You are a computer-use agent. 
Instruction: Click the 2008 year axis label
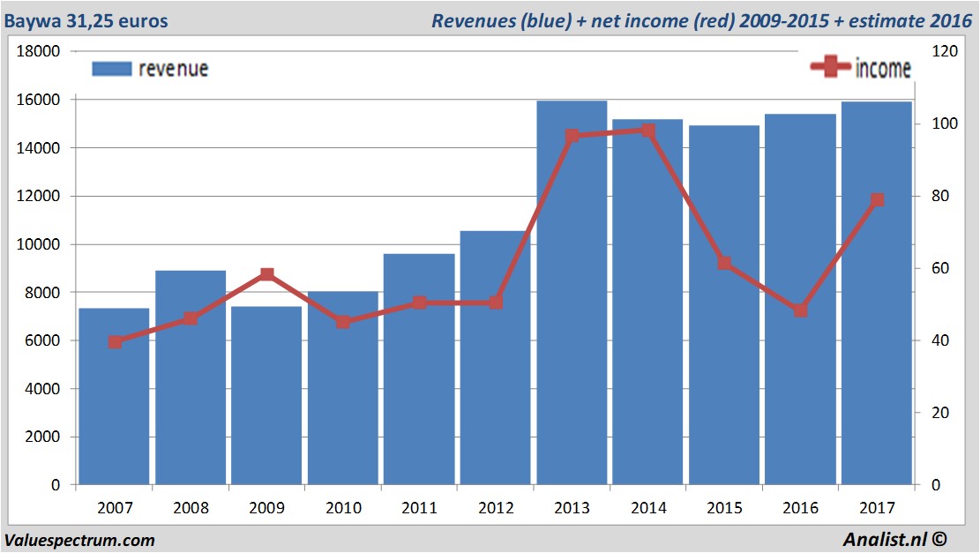coord(191,508)
